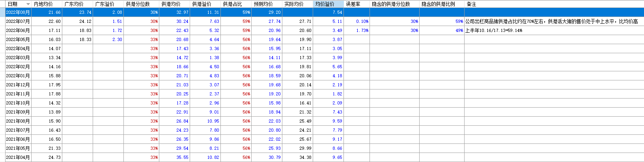Viewport: 644px width, 162px height.
Task: Select the 2022年07月 row date cell
Action: [x=18, y=21]
